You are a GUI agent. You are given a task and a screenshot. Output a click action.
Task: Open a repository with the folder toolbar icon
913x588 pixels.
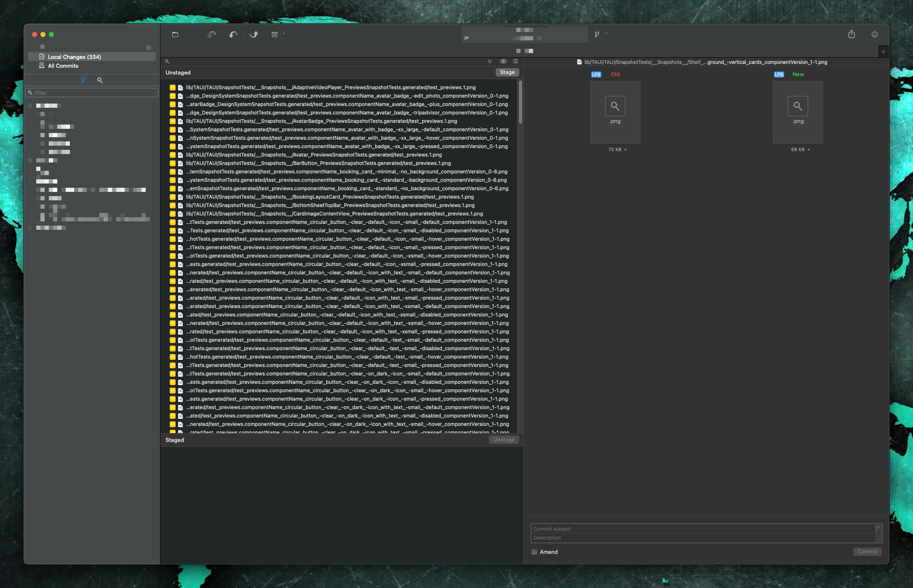coord(175,35)
